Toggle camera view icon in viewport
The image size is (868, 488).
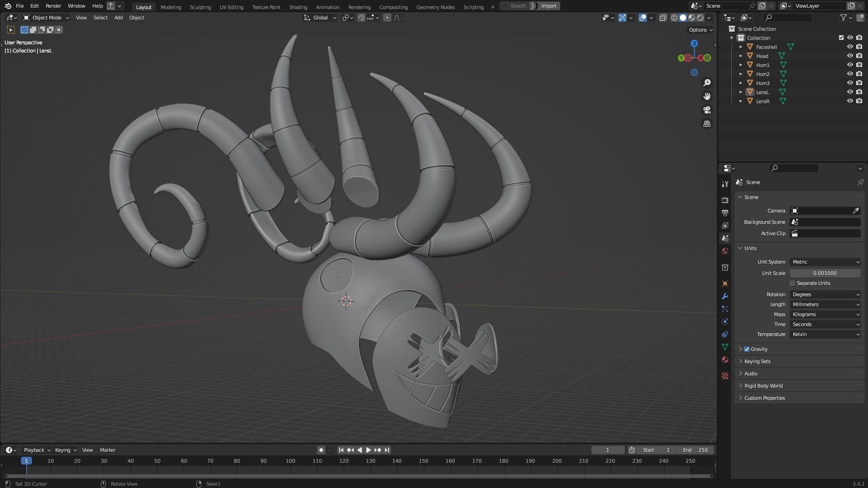707,110
